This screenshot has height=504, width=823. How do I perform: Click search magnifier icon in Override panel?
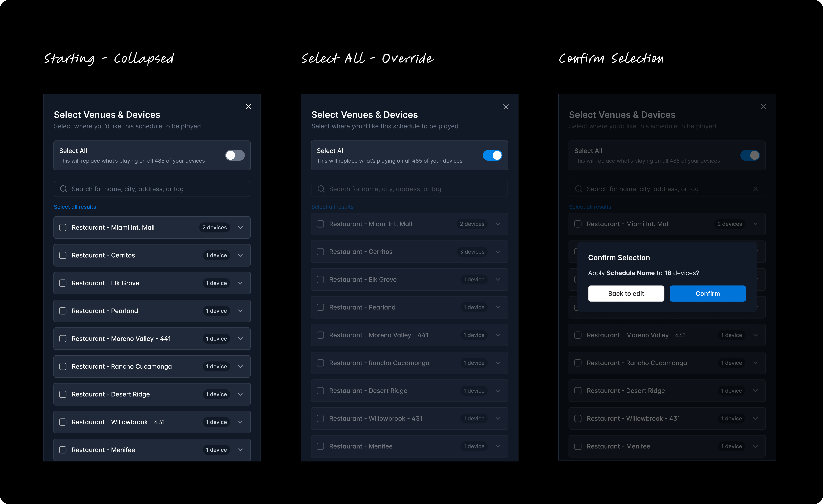click(321, 189)
